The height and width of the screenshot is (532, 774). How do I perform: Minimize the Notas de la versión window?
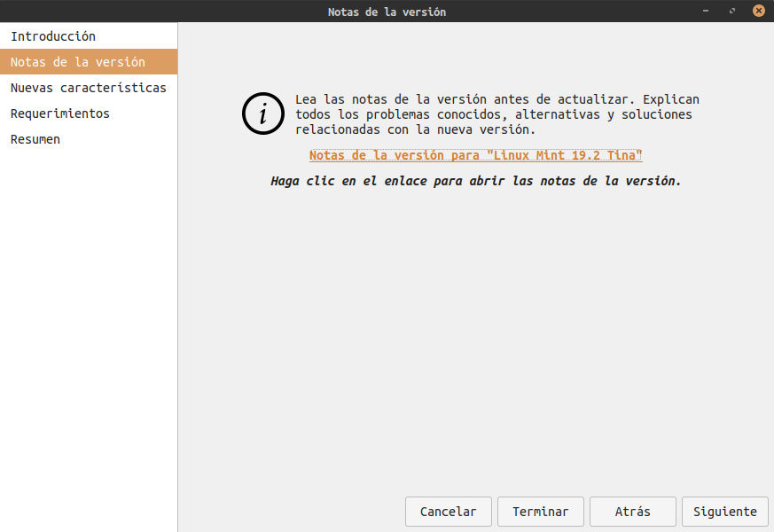(706, 11)
